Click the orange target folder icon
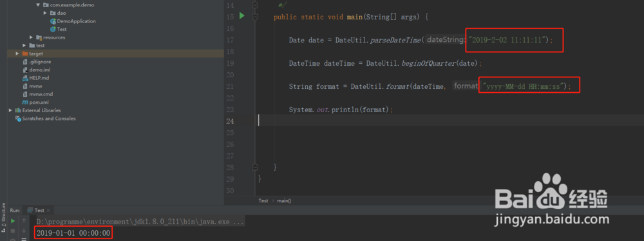The height and width of the screenshot is (241, 644). pos(25,53)
